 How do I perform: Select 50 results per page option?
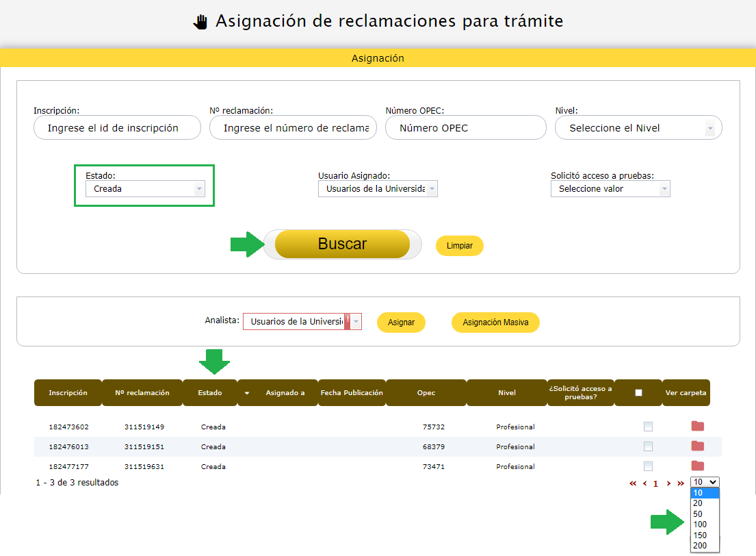698,514
